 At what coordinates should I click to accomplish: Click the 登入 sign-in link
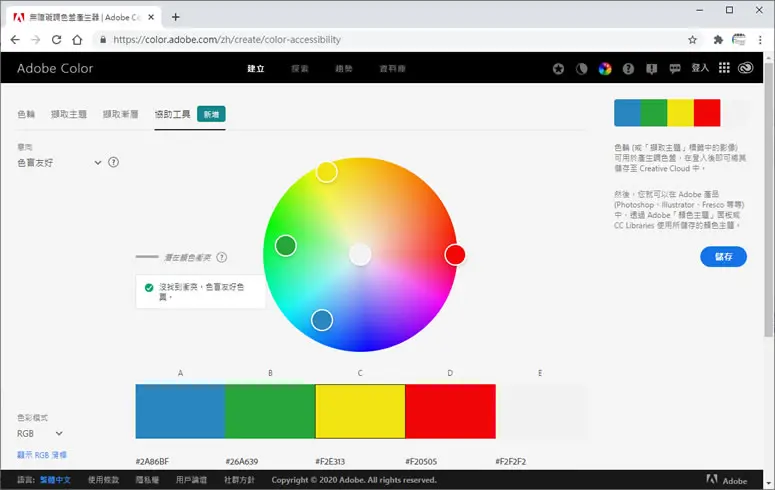(700, 68)
